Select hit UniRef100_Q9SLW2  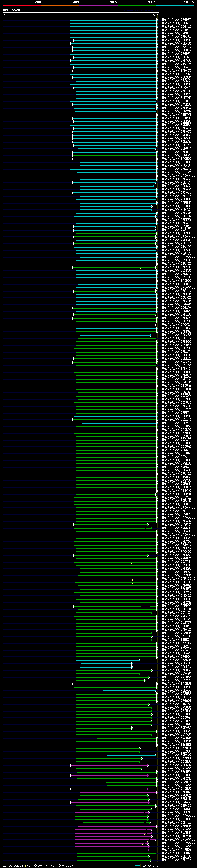[176, 463]
